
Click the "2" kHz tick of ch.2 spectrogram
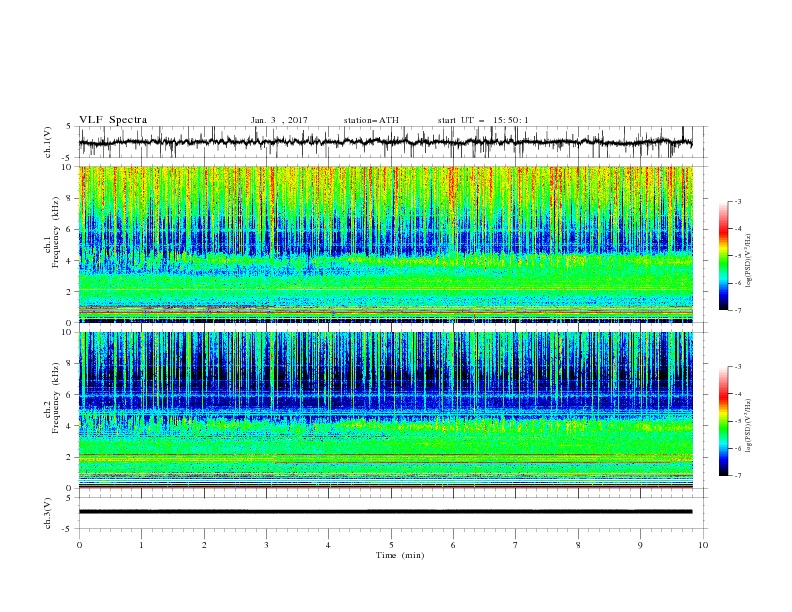tap(71, 457)
